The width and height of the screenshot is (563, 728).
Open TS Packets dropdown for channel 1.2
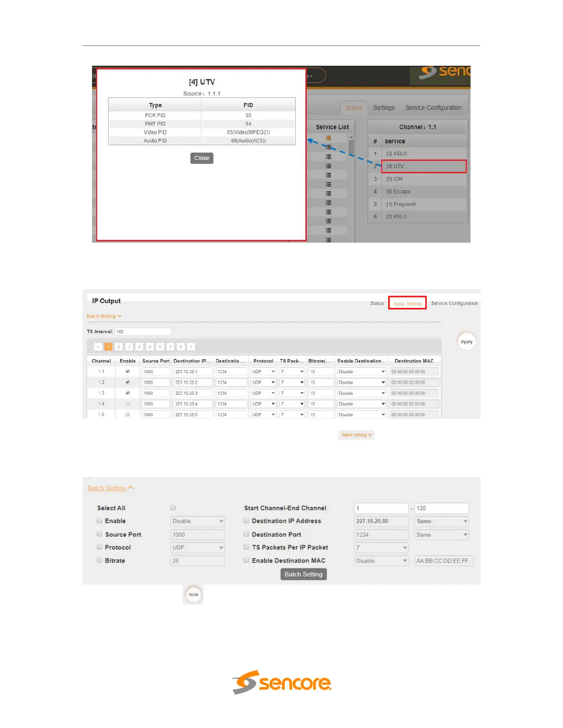[293, 382]
